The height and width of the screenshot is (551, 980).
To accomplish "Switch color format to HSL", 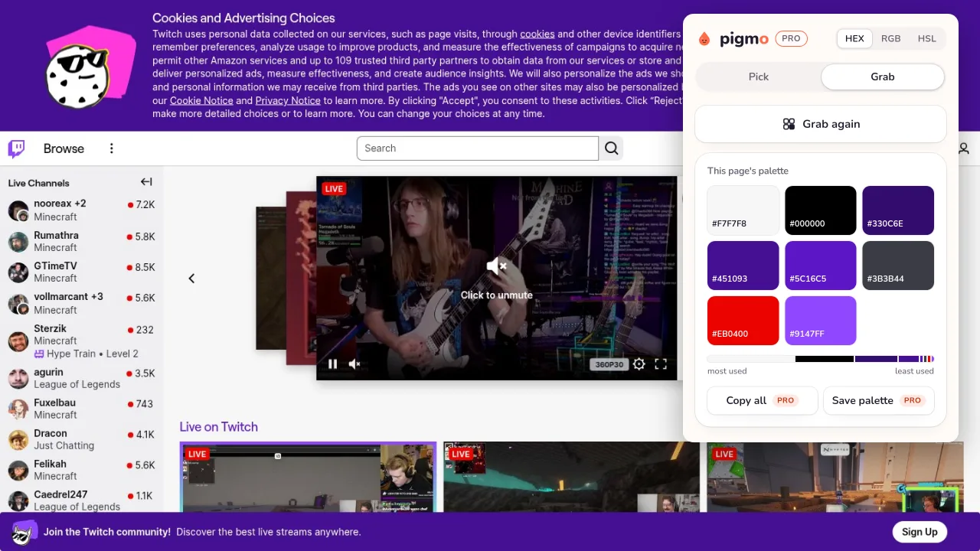I will click(926, 38).
